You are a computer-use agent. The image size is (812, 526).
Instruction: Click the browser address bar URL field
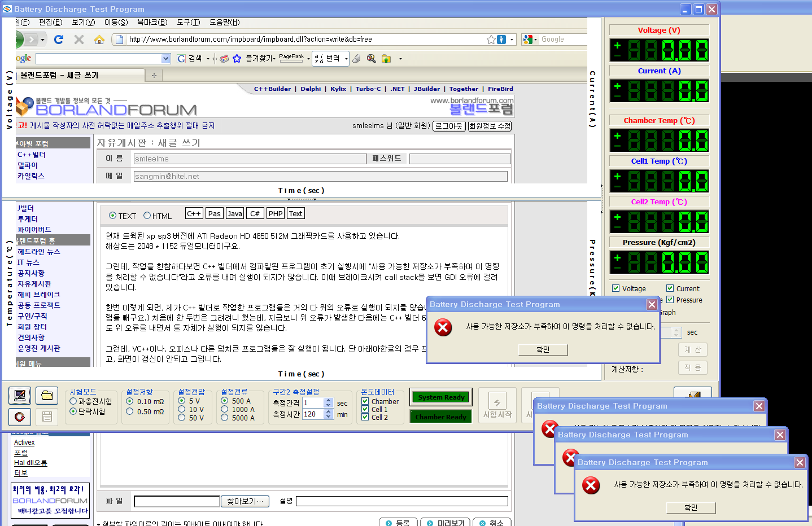(305, 40)
